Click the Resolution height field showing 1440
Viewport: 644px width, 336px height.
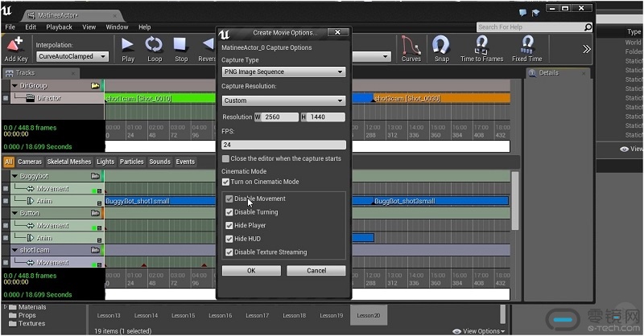[x=327, y=117]
